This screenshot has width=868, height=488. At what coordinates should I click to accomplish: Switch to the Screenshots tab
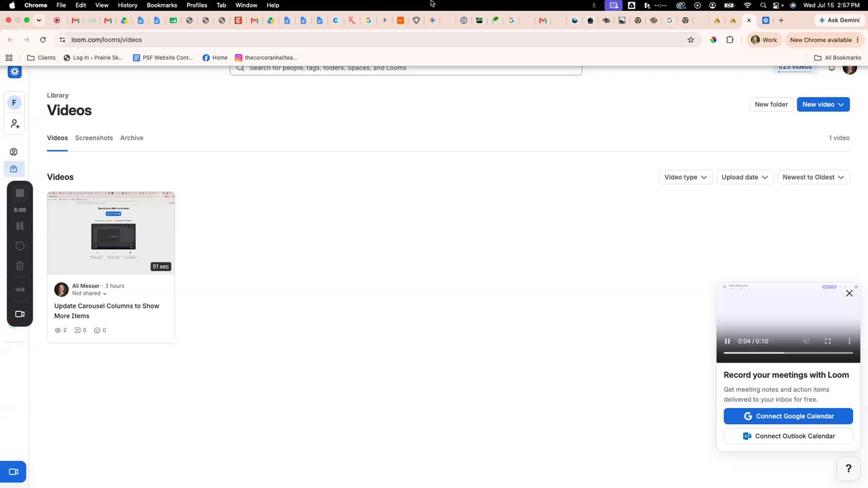[94, 138]
